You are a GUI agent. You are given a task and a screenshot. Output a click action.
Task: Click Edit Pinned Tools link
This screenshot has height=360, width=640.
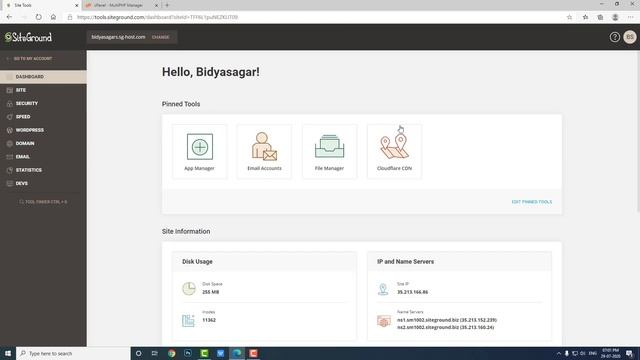pyautogui.click(x=531, y=202)
